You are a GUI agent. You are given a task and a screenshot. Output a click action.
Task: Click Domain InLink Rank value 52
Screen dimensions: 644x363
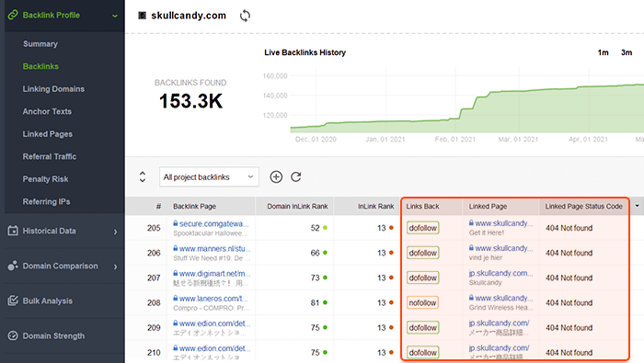[315, 228]
